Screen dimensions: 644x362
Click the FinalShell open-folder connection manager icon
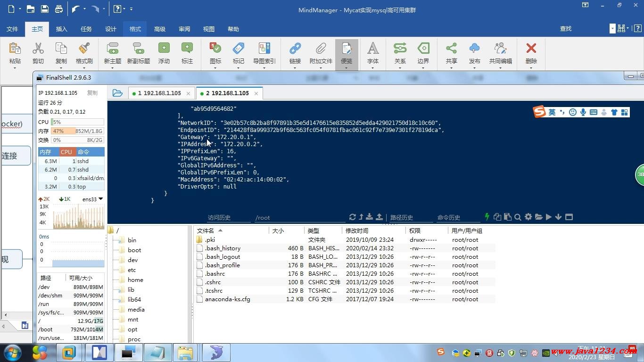click(x=117, y=93)
